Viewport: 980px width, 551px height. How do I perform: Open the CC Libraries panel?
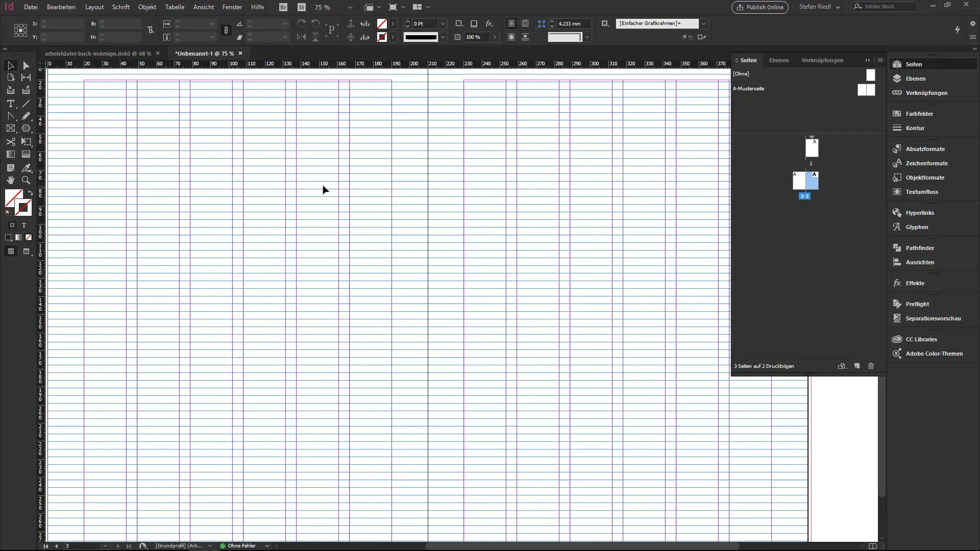[921, 339]
